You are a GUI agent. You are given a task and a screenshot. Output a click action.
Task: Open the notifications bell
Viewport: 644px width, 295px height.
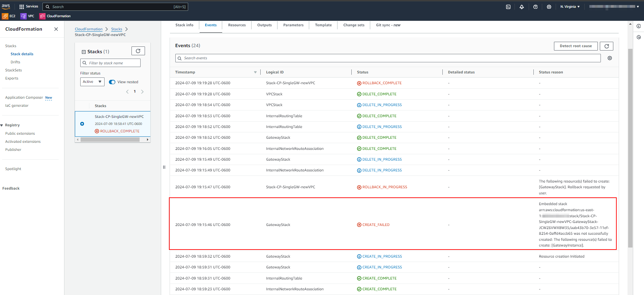(x=522, y=7)
